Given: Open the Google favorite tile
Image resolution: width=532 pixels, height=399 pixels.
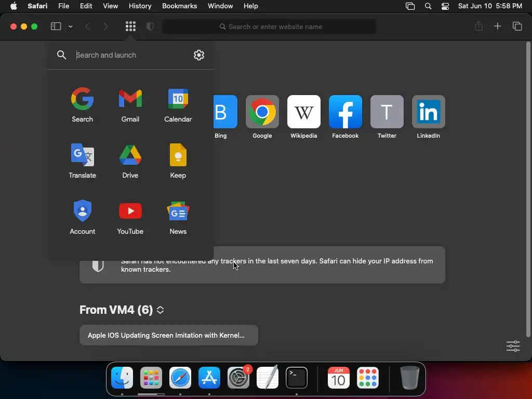Looking at the screenshot, I should 262,117.
